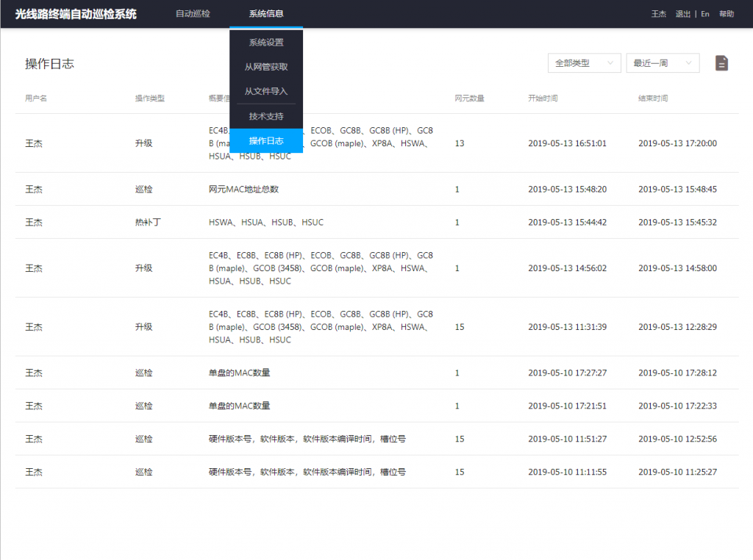Click the 王杰 username in header
Screen dimensions: 753x560
pyautogui.click(x=659, y=14)
